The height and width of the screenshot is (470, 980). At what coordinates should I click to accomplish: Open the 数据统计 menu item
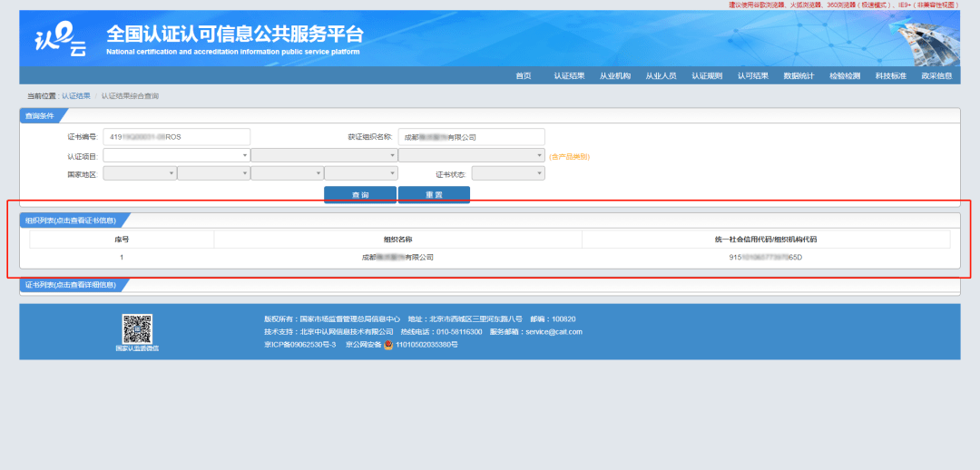coord(799,75)
